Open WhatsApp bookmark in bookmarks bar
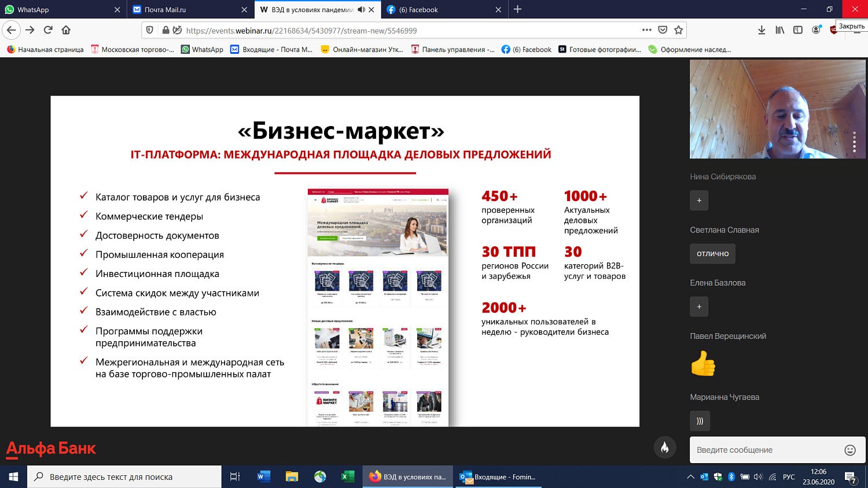Viewport: 868px width, 488px height. [202, 50]
